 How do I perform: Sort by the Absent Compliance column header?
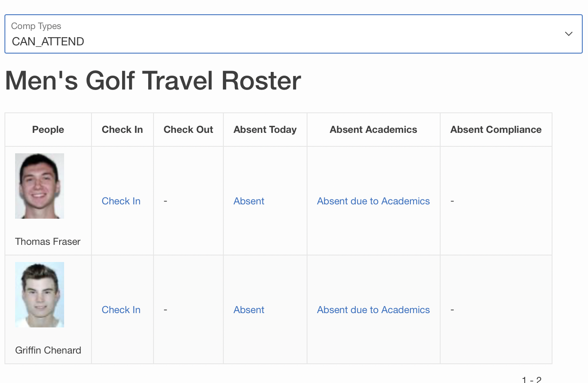(x=496, y=130)
